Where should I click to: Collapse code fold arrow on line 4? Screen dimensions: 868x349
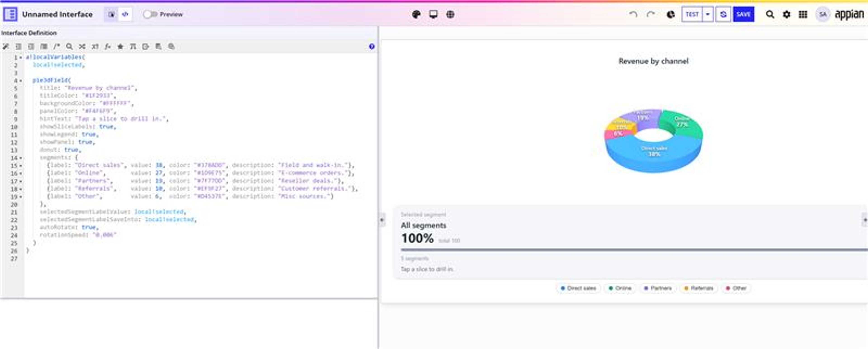(21, 81)
